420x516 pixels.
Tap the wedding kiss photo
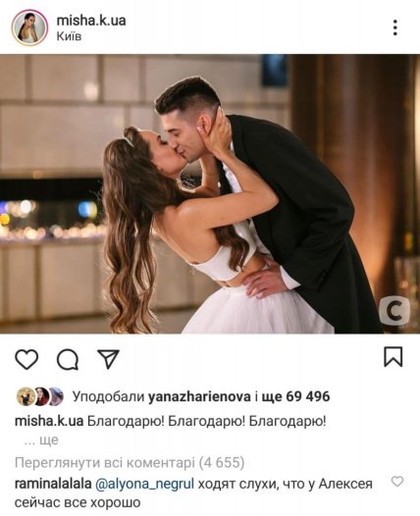pos(210,194)
